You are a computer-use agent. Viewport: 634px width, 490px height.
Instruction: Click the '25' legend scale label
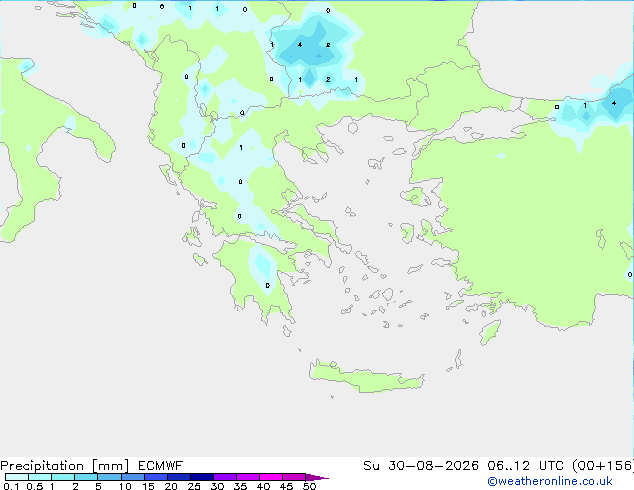click(x=194, y=486)
